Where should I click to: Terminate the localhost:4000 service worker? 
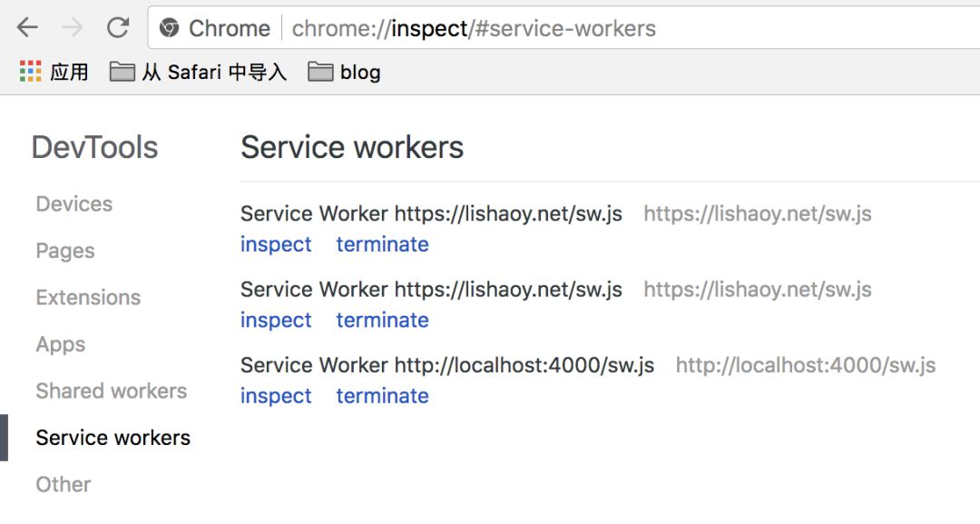[382, 396]
